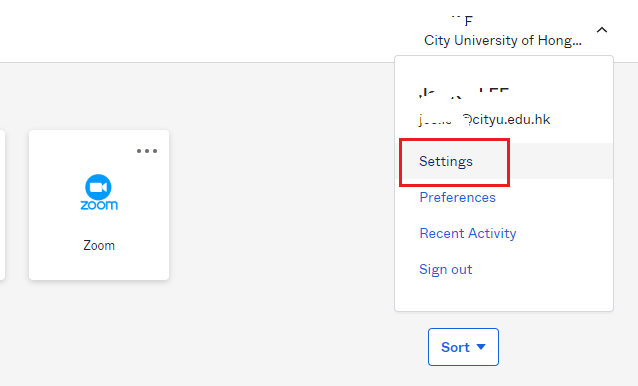The width and height of the screenshot is (638, 386).
Task: Launch Zoom via its blue camera icon
Action: (98, 187)
